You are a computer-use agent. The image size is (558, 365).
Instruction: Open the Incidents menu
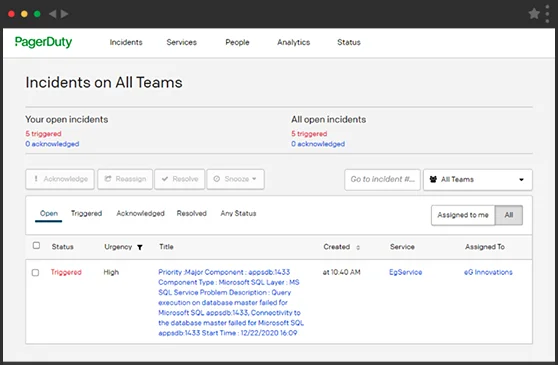tap(126, 42)
